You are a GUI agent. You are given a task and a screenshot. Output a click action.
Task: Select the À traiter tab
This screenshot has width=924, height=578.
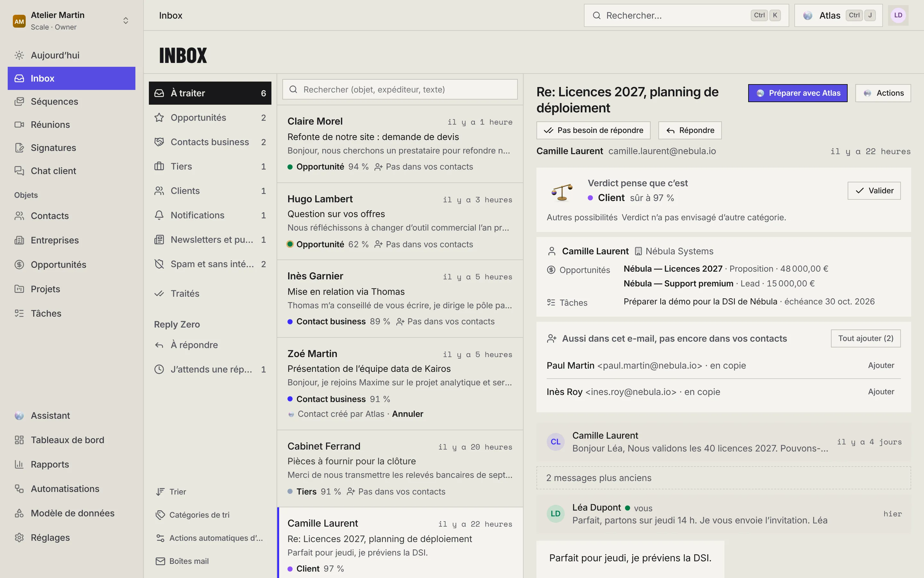210,93
